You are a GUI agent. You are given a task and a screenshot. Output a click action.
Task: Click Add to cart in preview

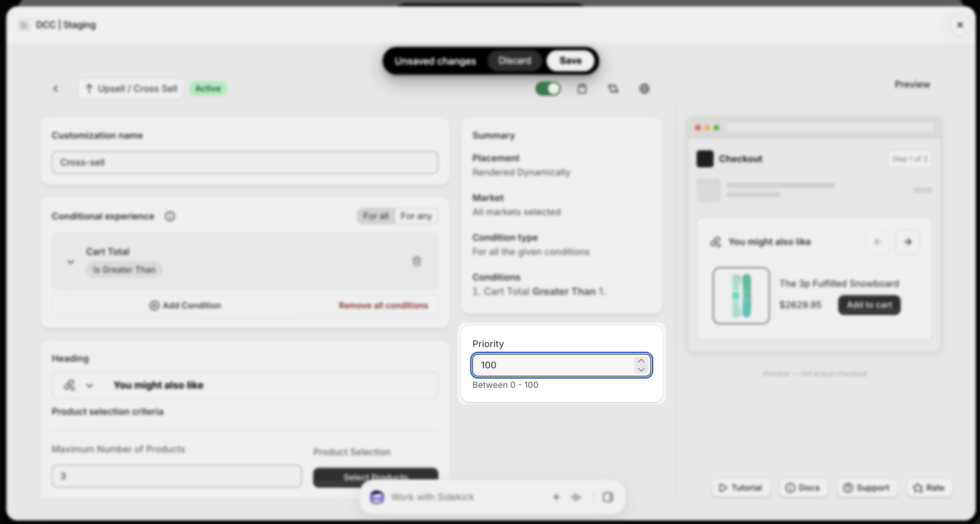pyautogui.click(x=869, y=305)
